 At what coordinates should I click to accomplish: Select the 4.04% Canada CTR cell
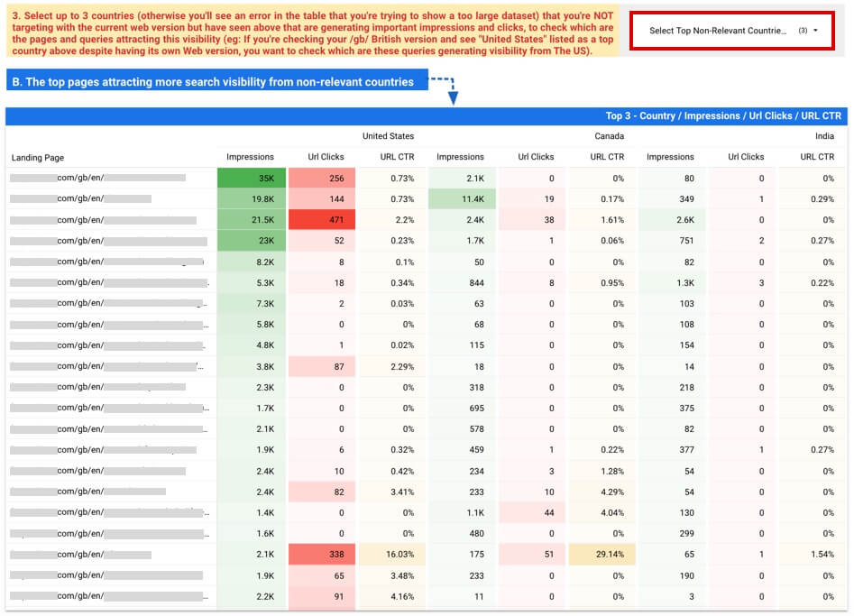602,512
